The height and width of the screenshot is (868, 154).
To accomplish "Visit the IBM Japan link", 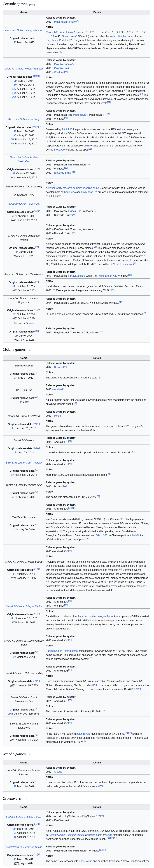I will 87,192.
